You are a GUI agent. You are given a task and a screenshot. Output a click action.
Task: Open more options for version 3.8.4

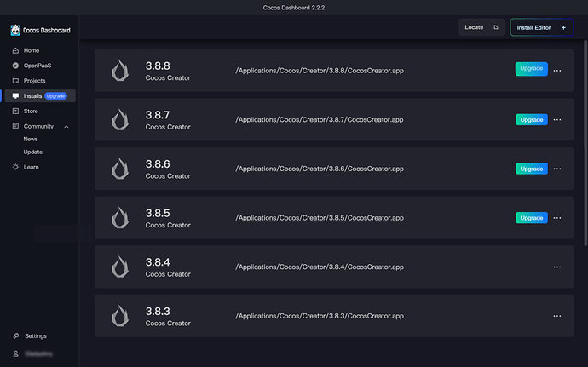(557, 267)
